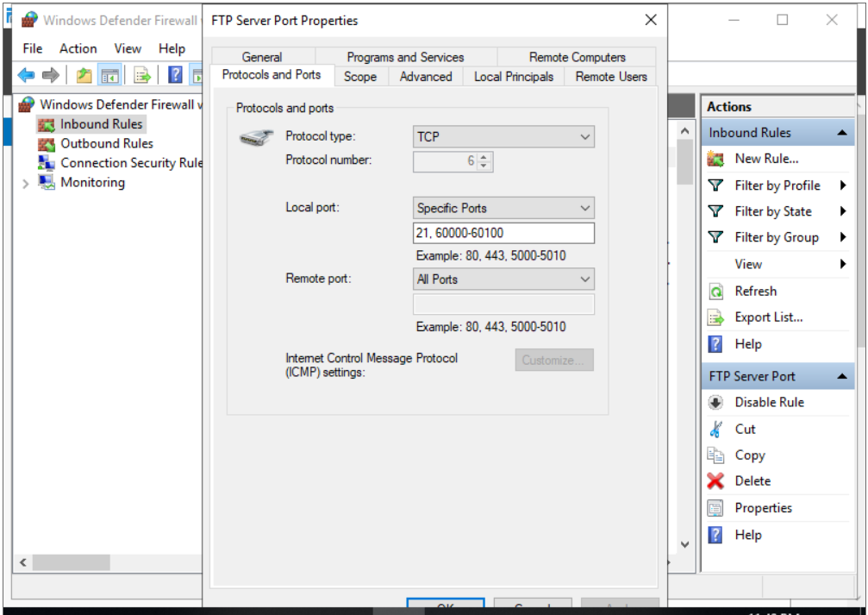The height and width of the screenshot is (615, 868).
Task: Open help from the toolbar question mark icon
Action: [175, 75]
